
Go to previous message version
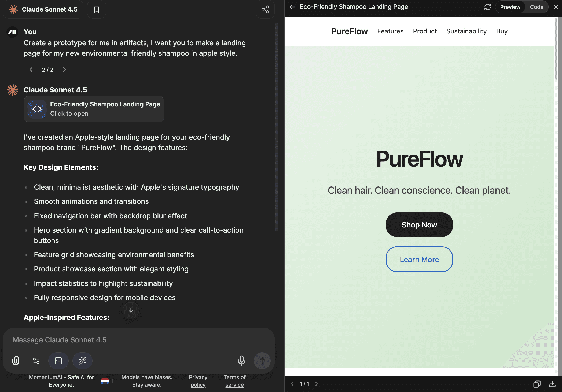point(31,70)
